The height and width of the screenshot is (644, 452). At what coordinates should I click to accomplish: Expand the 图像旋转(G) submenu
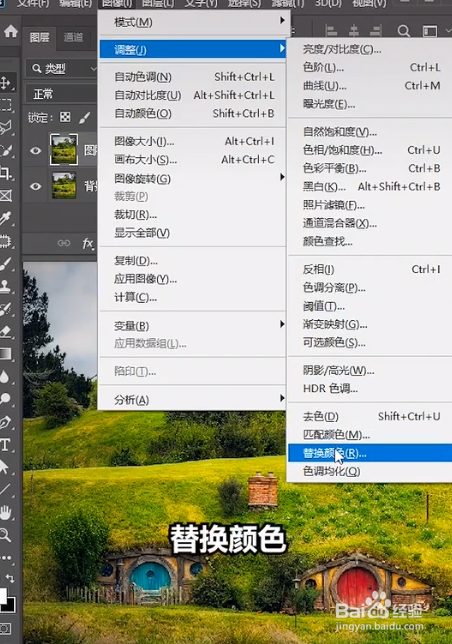tap(194, 178)
